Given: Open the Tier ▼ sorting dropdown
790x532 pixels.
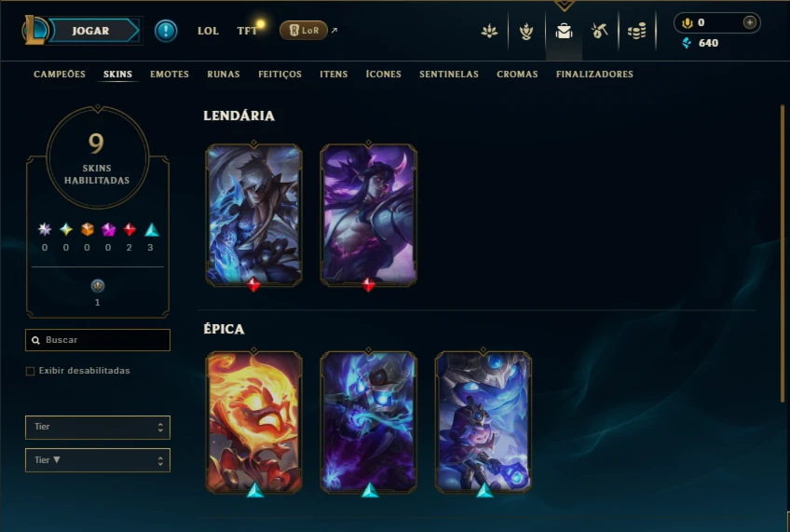Looking at the screenshot, I should pos(98,460).
